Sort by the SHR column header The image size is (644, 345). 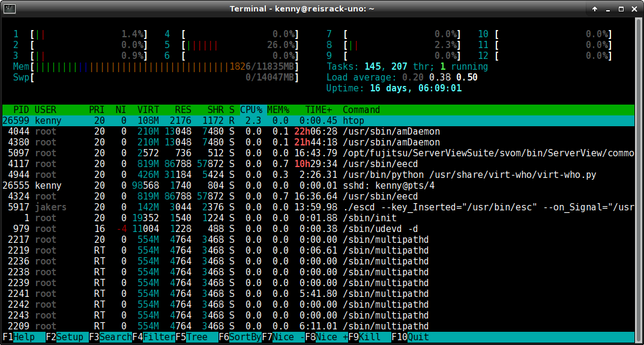[215, 110]
